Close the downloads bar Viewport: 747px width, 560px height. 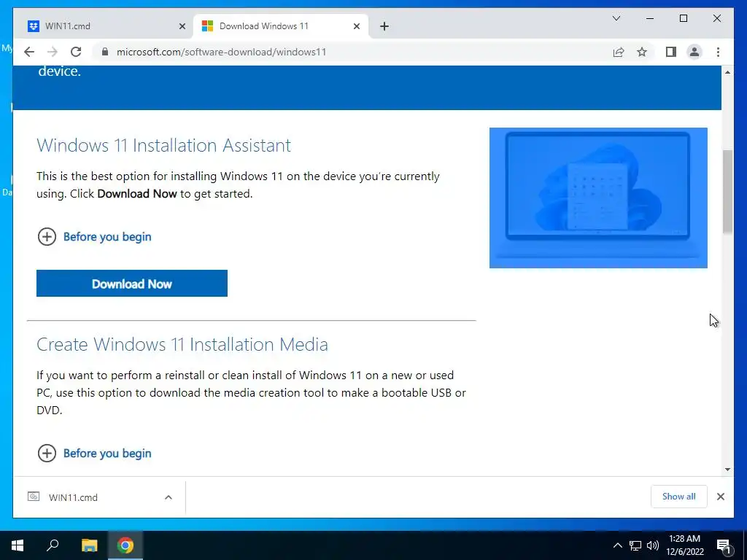click(720, 497)
